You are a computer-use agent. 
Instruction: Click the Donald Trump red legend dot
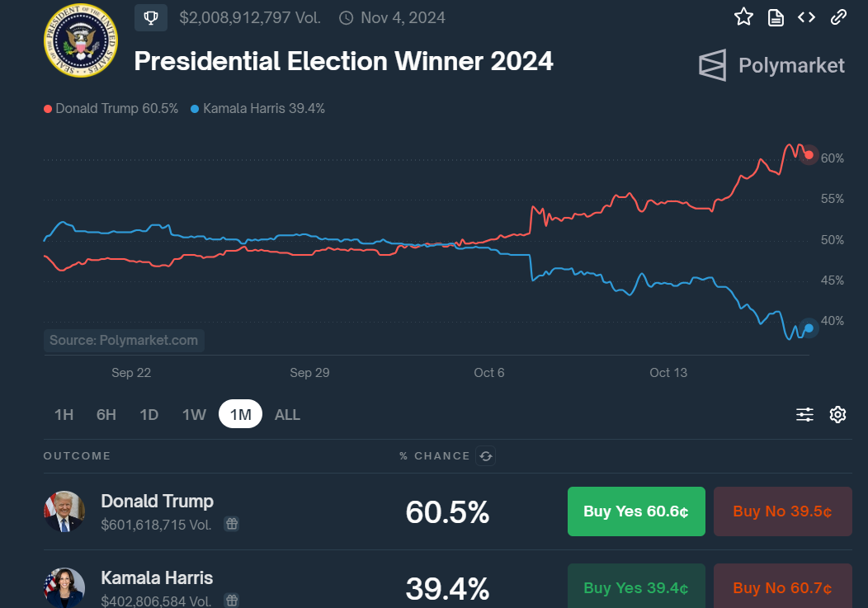pos(48,108)
